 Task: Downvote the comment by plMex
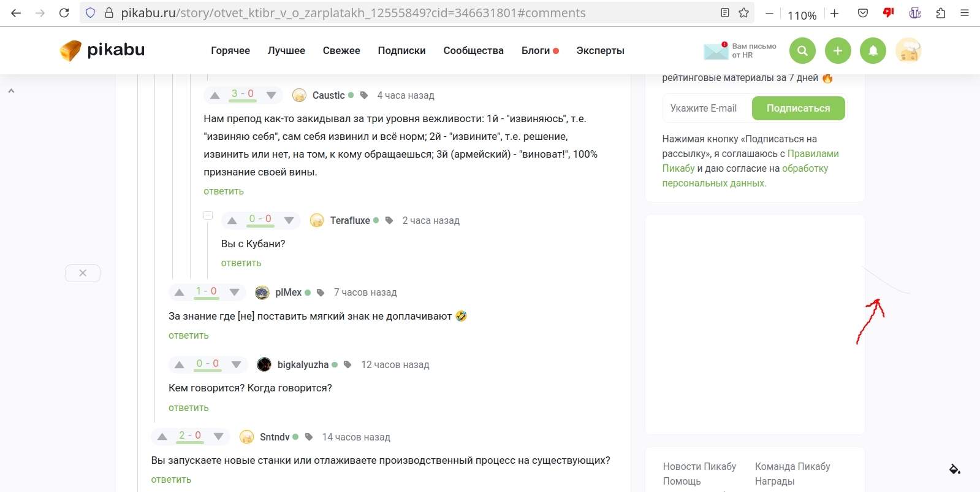(234, 293)
